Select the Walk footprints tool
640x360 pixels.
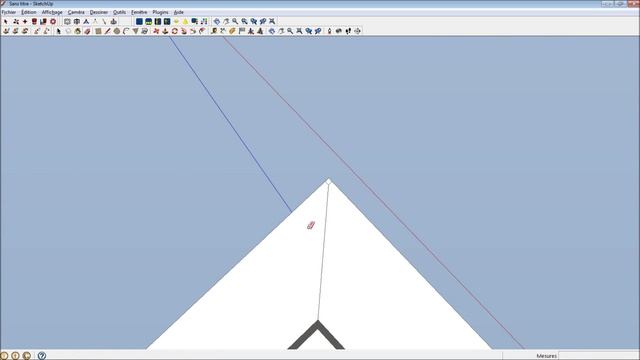tap(348, 31)
